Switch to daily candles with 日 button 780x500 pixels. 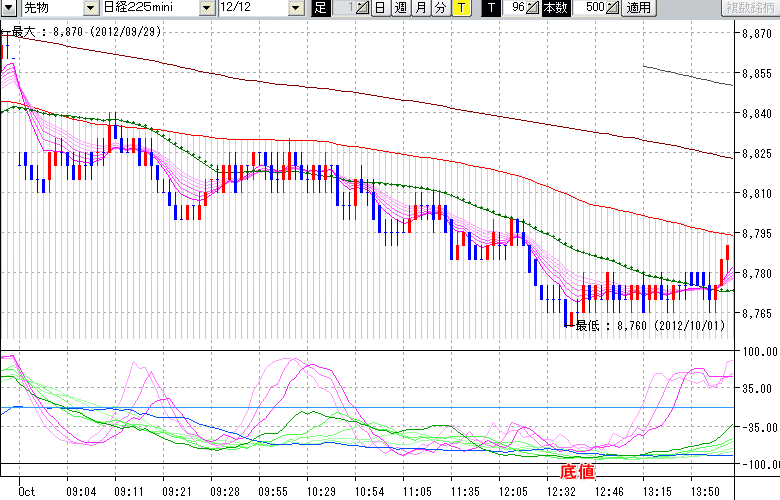pos(380,8)
